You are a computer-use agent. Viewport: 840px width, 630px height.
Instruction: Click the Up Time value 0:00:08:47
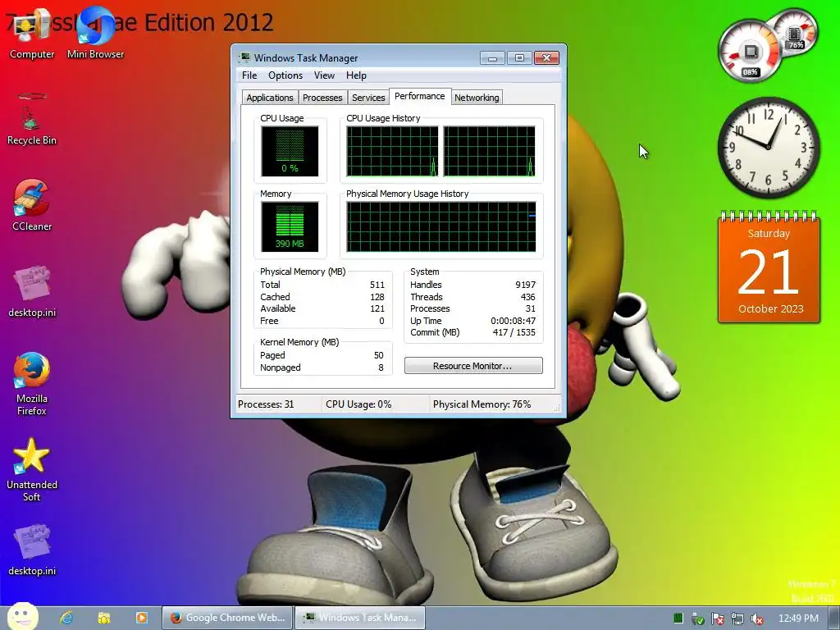pyautogui.click(x=514, y=321)
